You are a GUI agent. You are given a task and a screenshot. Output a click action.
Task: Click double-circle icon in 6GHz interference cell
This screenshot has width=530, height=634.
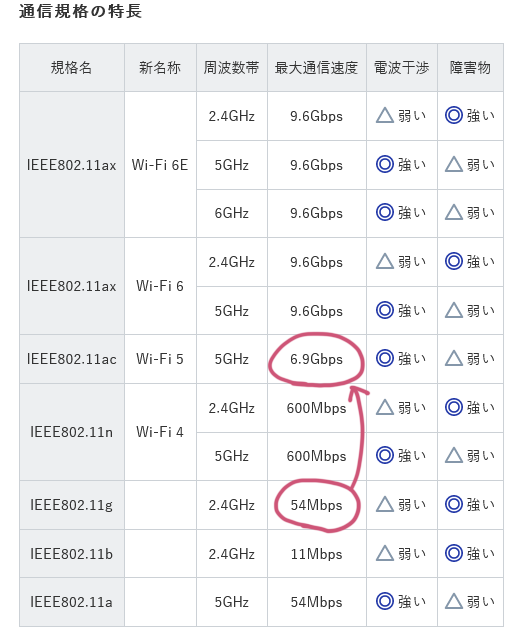point(384,212)
